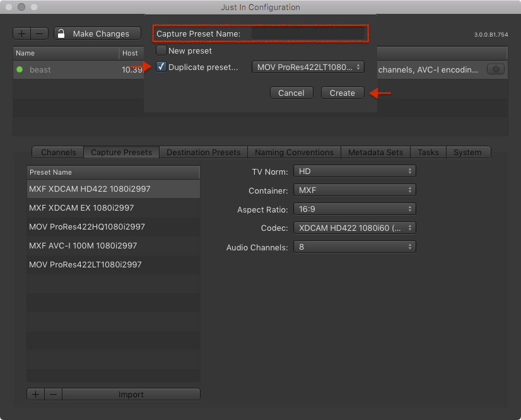Screen dimensions: 521x420
Task: Click the Preset Name column header
Action: click(114, 172)
